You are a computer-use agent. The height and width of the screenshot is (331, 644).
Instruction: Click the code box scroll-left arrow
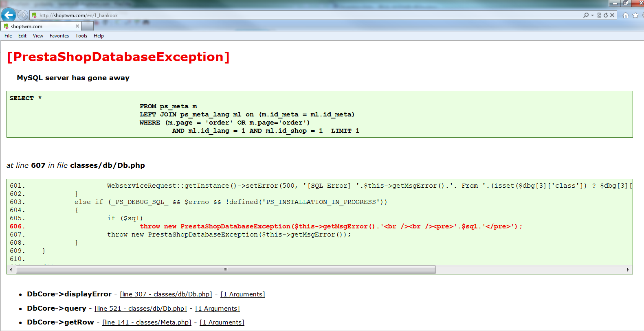click(11, 270)
